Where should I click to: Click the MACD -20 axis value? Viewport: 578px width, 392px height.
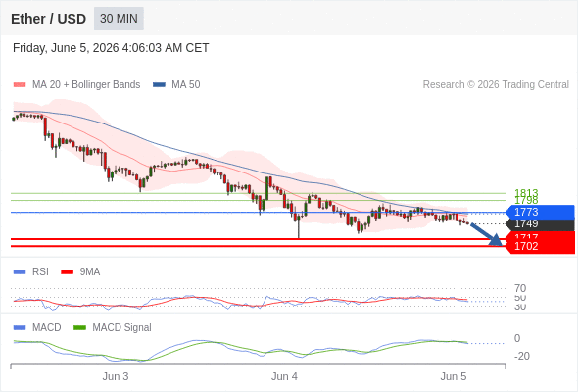coord(522,356)
